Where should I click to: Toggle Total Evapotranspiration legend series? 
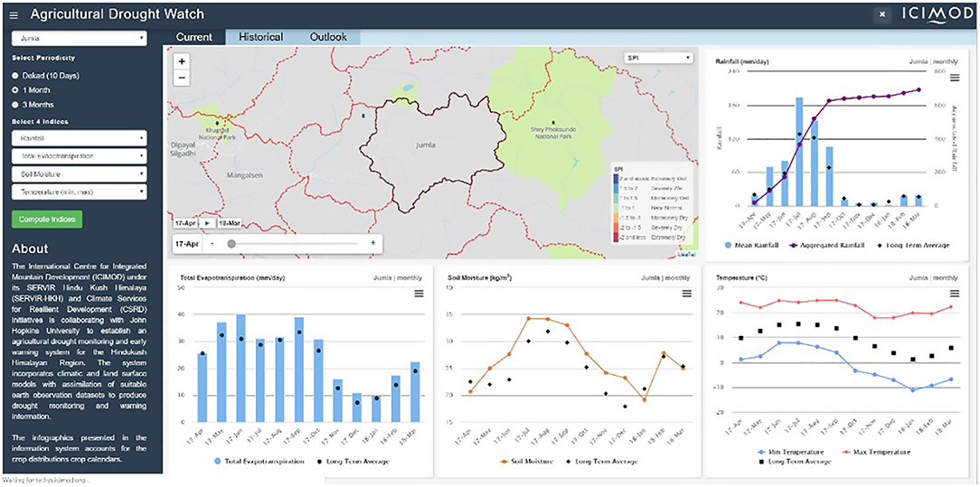pyautogui.click(x=258, y=462)
